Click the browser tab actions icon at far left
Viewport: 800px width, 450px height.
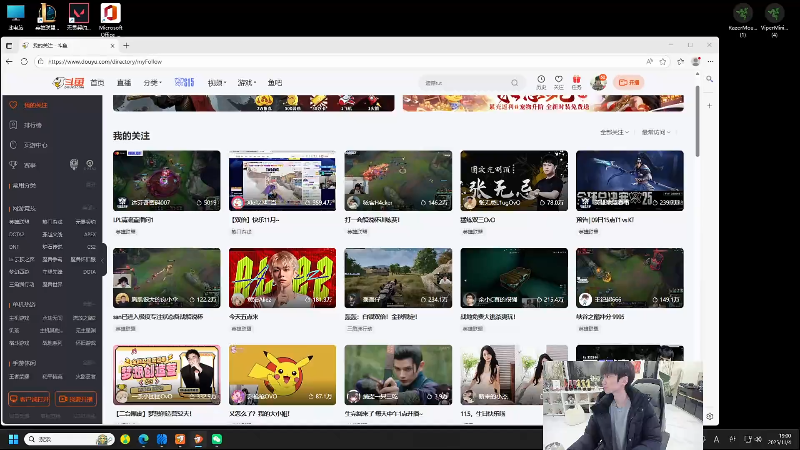(x=9, y=45)
